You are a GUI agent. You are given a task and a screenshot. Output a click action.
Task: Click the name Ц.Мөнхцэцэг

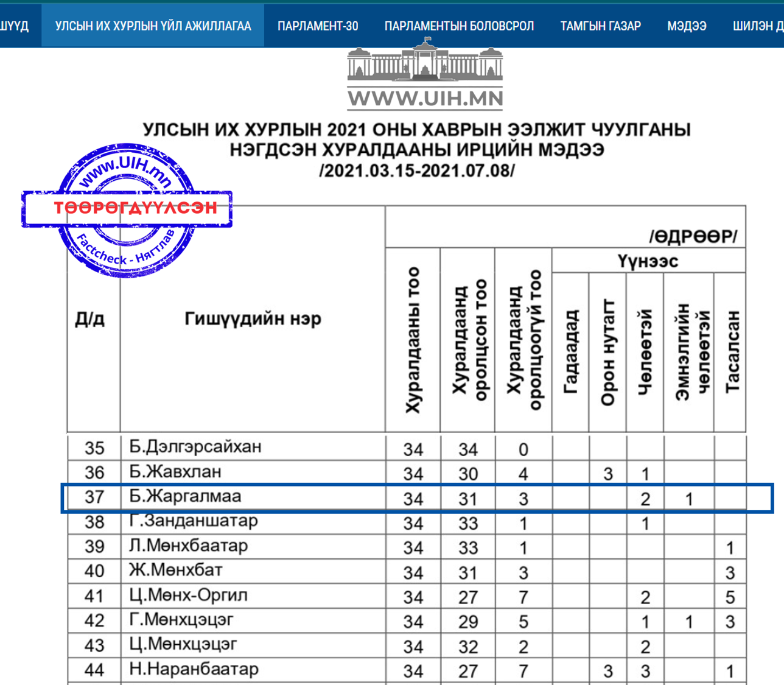183,644
